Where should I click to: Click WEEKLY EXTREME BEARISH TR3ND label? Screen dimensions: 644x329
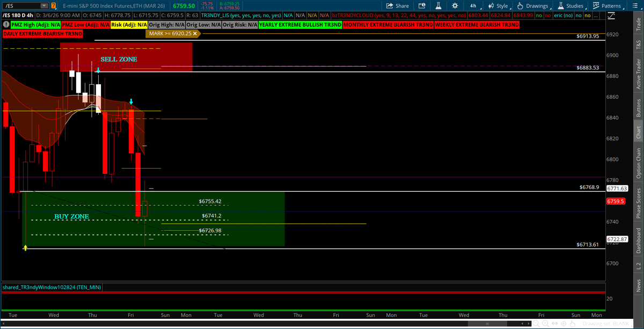point(477,25)
